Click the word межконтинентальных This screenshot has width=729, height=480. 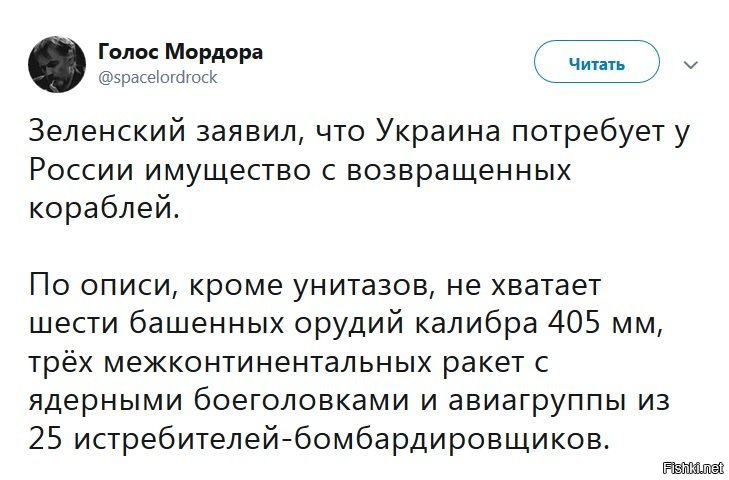tap(267, 362)
